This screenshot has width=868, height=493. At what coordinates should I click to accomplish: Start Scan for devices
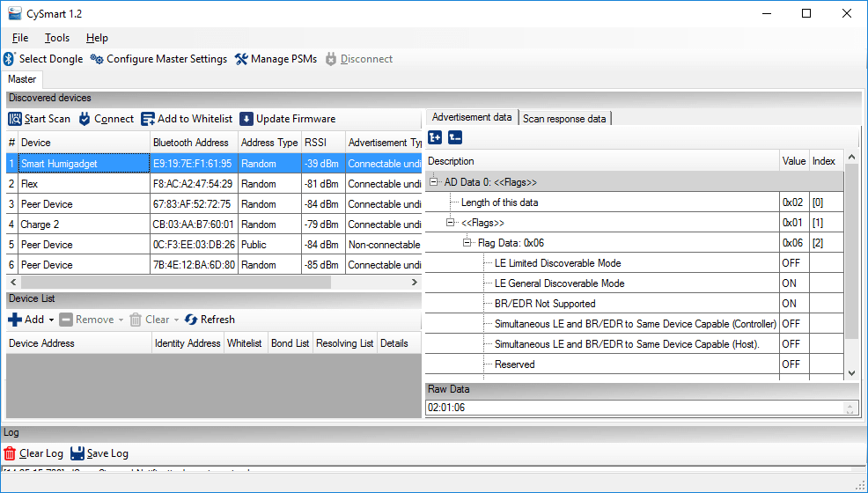pos(40,119)
